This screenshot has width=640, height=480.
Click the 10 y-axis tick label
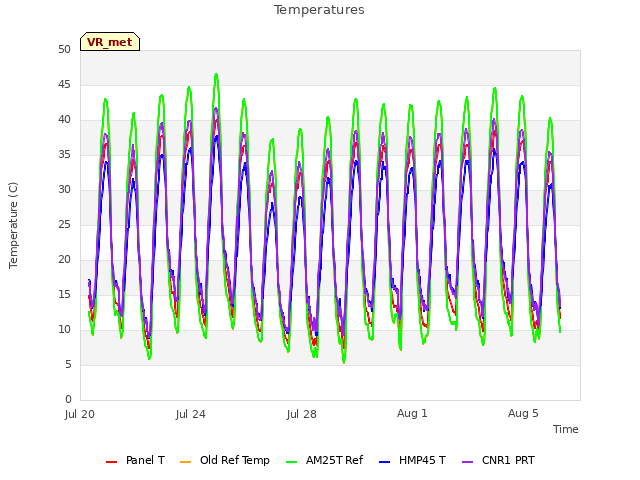(64, 329)
